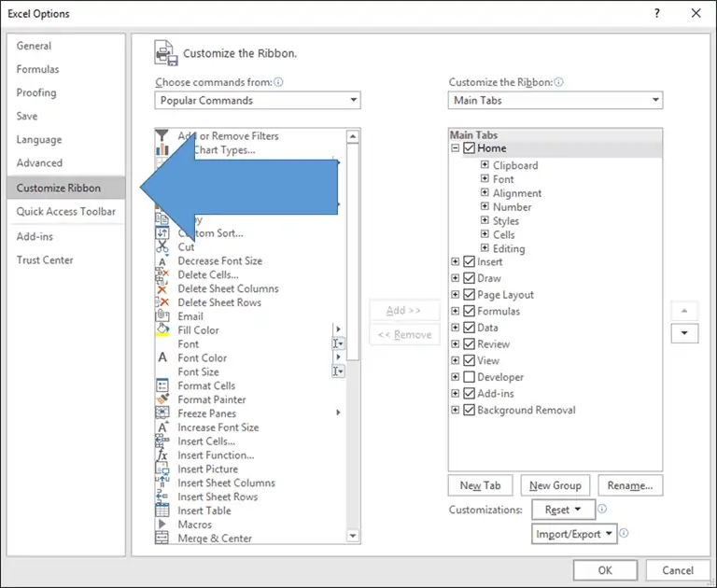
Task: Uncheck the Home tab checkbox
Action: (x=470, y=148)
